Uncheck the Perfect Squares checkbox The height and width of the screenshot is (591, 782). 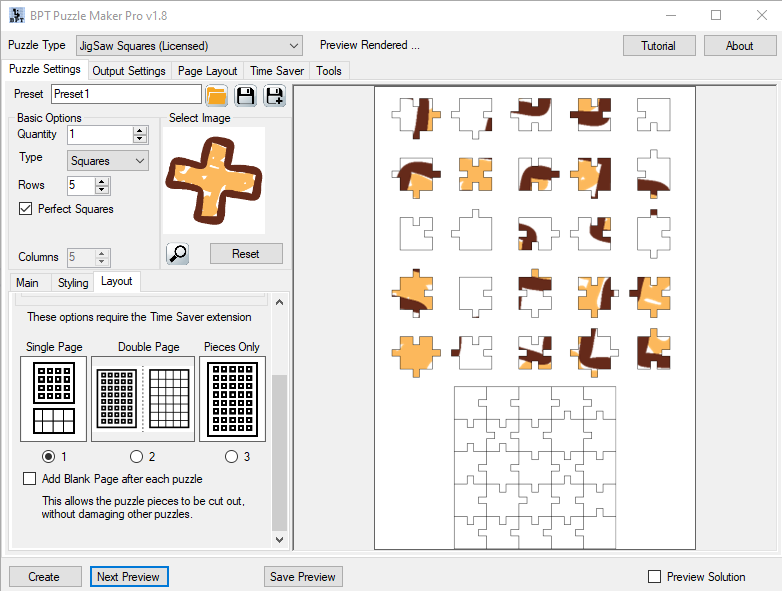[26, 209]
